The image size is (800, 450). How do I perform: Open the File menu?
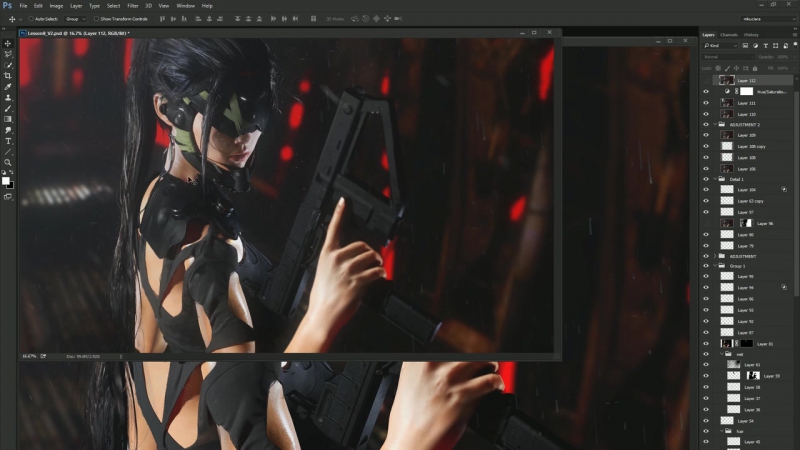pyautogui.click(x=23, y=6)
